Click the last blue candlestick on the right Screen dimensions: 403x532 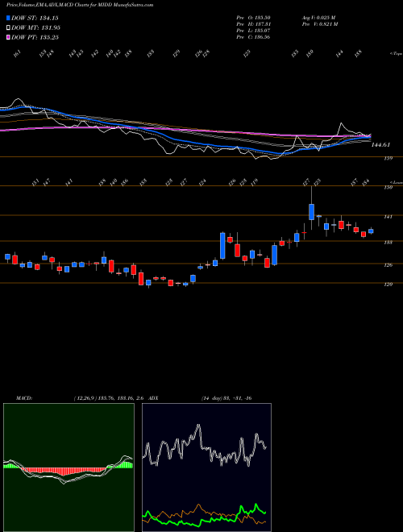tap(371, 231)
